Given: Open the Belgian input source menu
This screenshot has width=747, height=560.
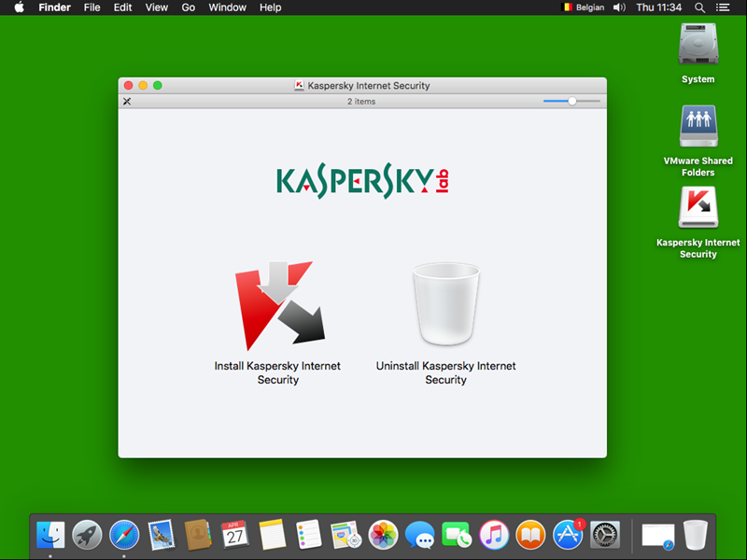Looking at the screenshot, I should 584,7.
